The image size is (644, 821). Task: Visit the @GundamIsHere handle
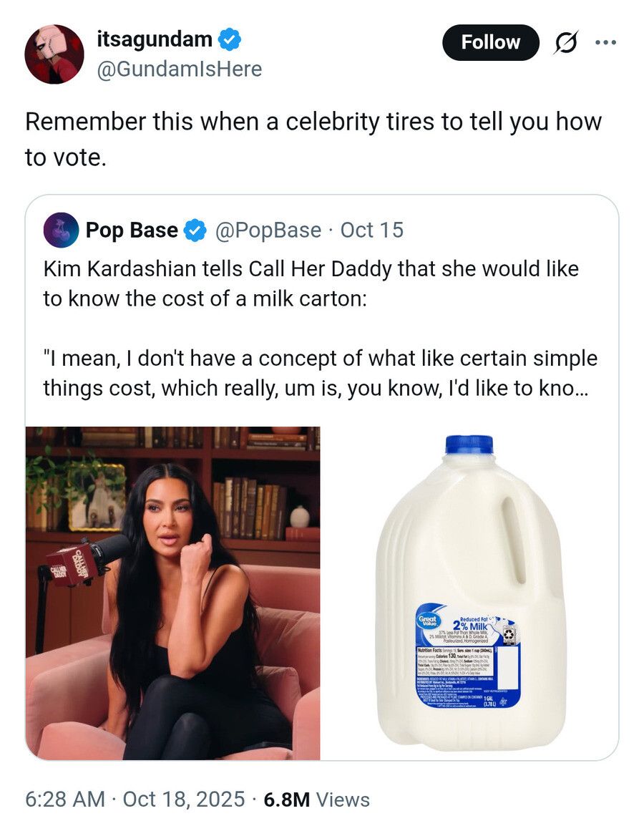click(x=179, y=69)
